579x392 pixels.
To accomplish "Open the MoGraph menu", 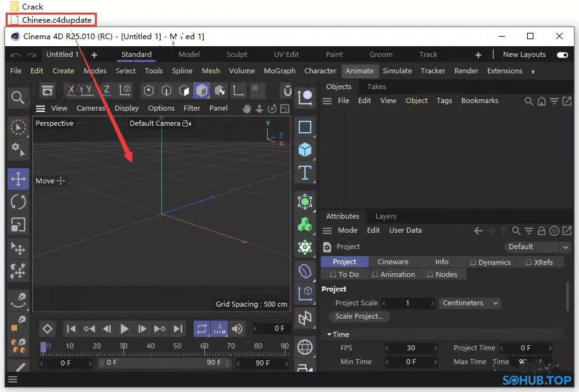I will pos(279,71).
